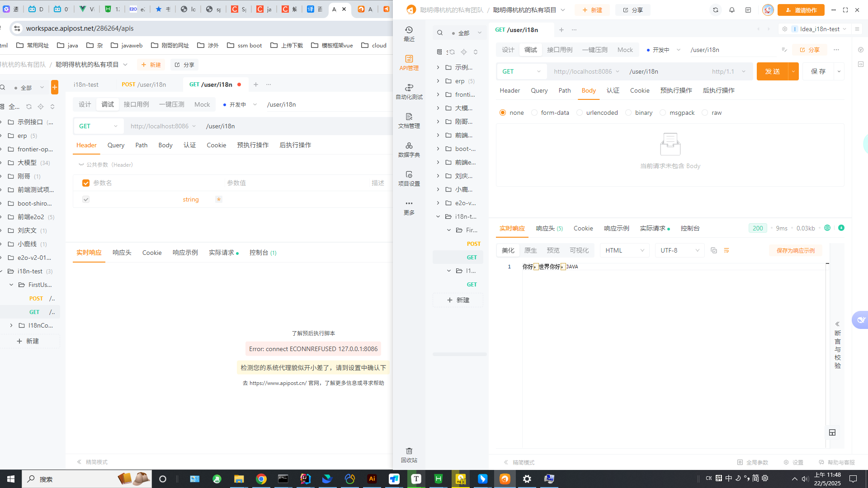
Task: Open notifications bell in Apipost title bar
Action: pyautogui.click(x=732, y=10)
